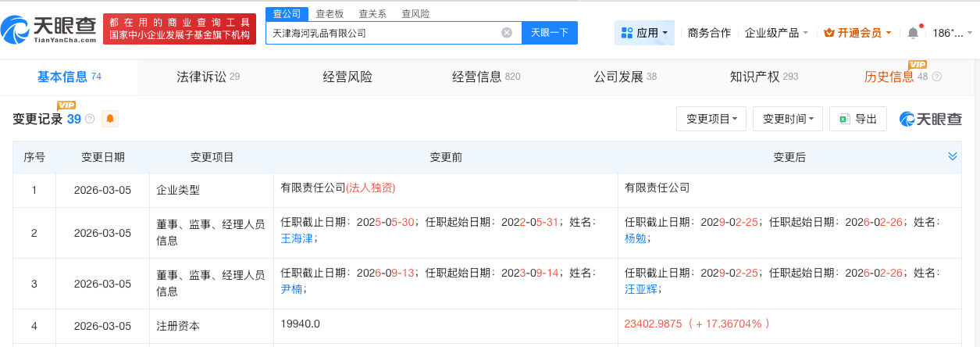Image resolution: width=980 pixels, height=347 pixels.
Task: Select the 注册资本 cell in row 4
Action: [x=212, y=326]
